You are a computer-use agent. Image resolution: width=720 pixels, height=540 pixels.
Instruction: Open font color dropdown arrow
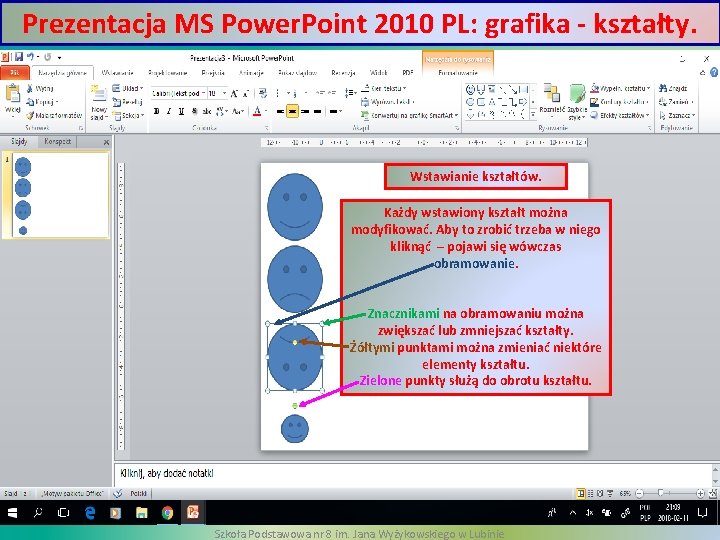(x=266, y=111)
